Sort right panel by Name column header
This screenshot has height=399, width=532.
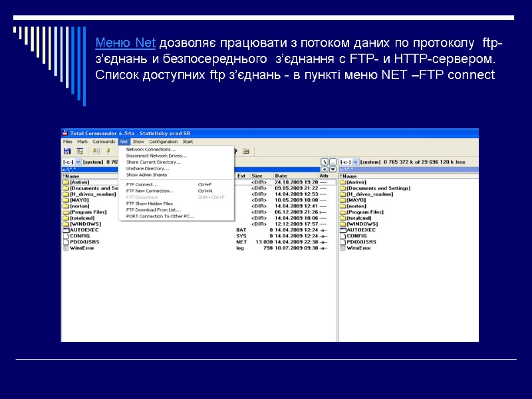tap(408, 176)
